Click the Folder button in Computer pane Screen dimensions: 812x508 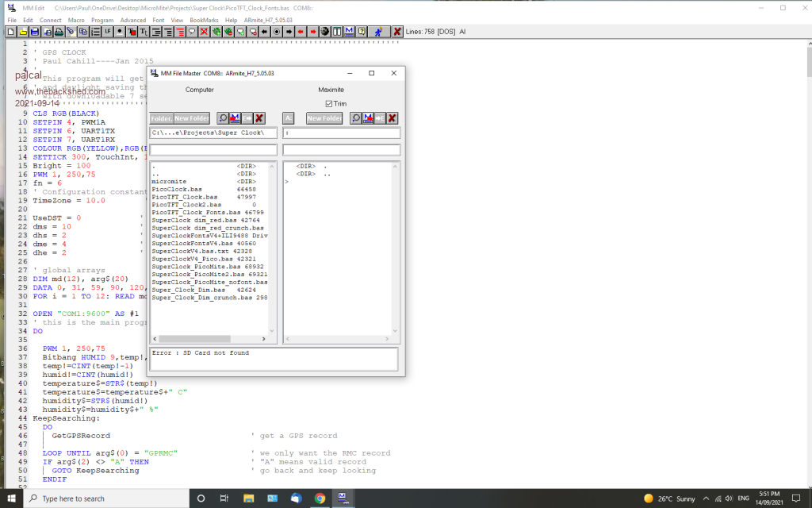[161, 118]
